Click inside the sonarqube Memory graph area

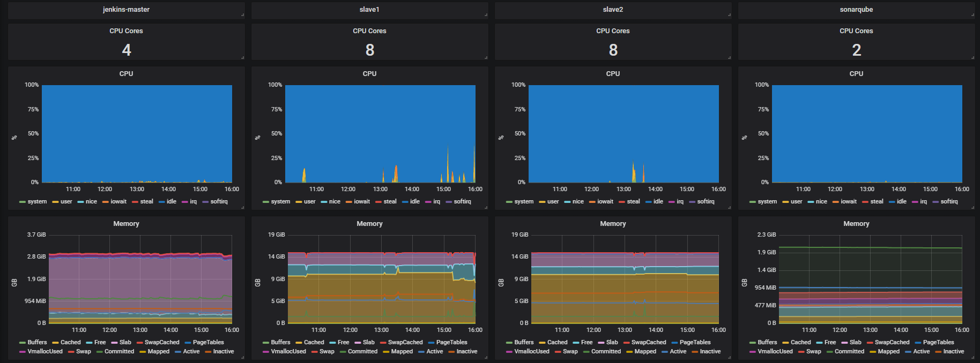[871, 279]
